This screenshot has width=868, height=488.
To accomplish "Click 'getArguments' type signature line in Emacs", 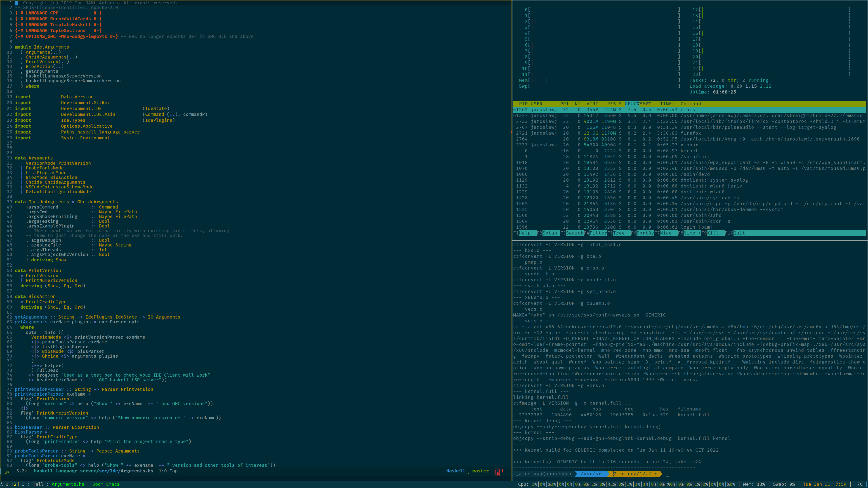I will coord(97,317).
